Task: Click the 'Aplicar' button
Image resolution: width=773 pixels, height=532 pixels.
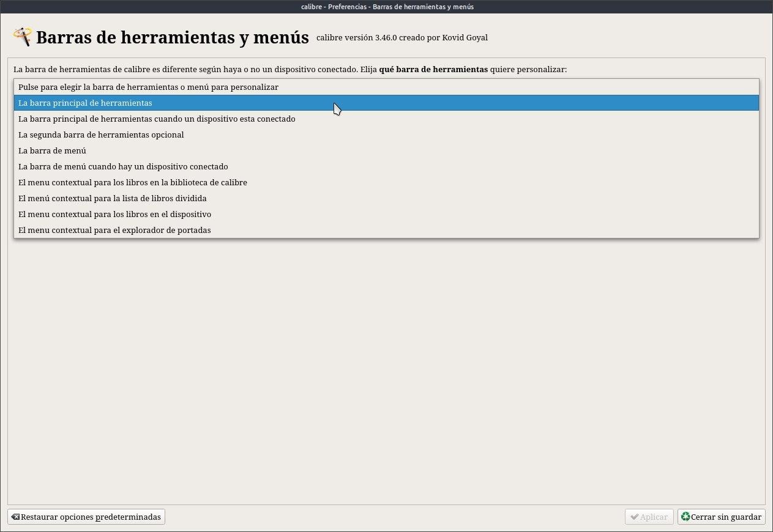Action: pyautogui.click(x=649, y=517)
